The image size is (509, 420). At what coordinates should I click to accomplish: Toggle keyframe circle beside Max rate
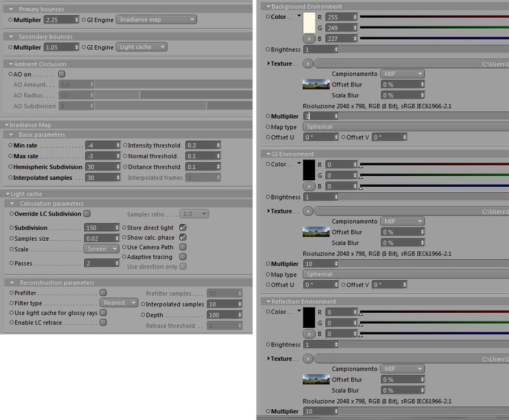tap(11, 156)
